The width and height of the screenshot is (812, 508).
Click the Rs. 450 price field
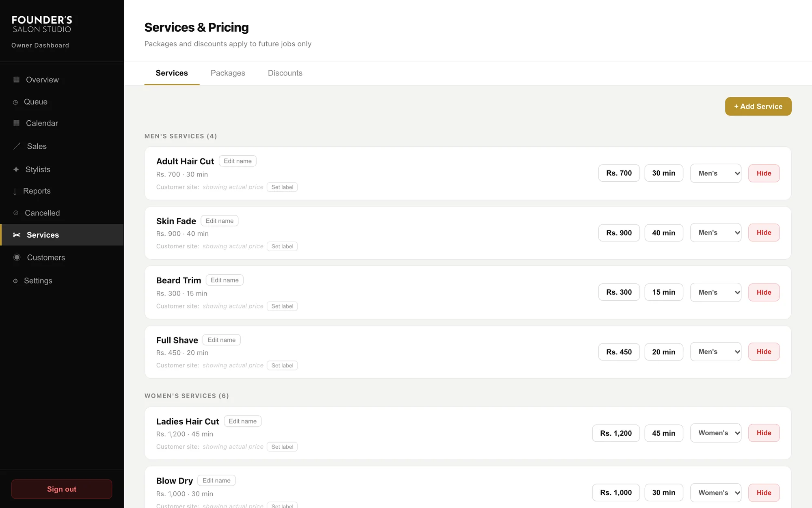619,352
